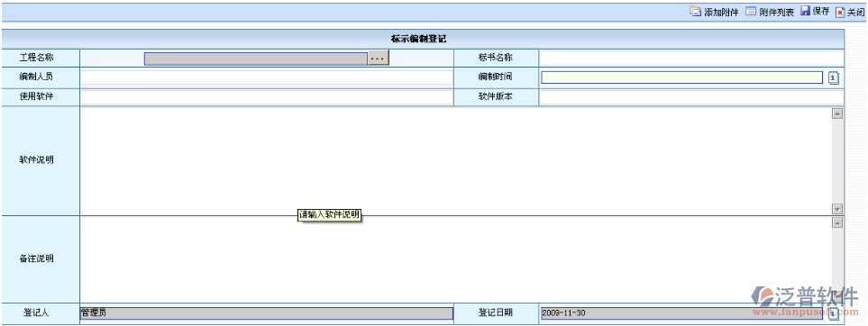Image resolution: width=868 pixels, height=326 pixels.
Task: Click scroll up arrow in 软件说明 area
Action: [x=837, y=113]
